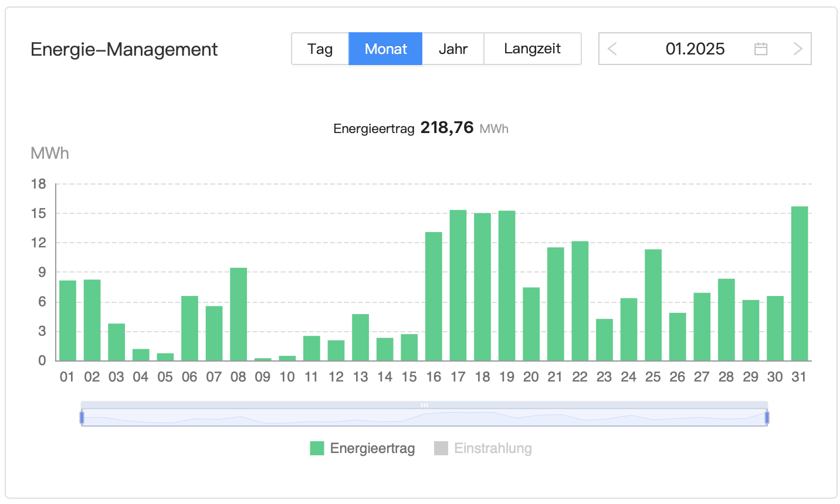Go to previous month with left arrow
Image resolution: width=840 pixels, height=504 pixels.
(x=612, y=49)
